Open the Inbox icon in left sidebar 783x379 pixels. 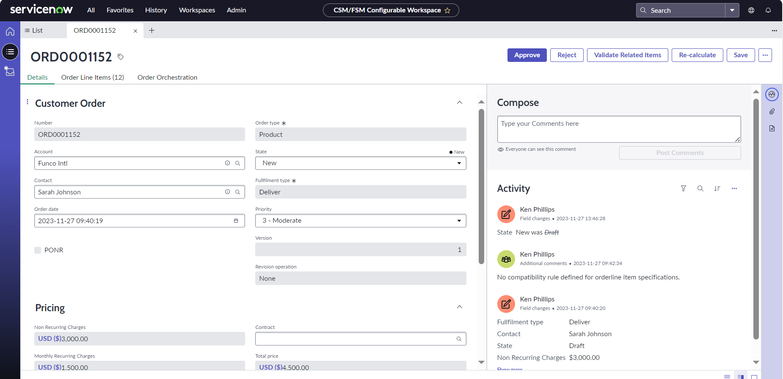click(x=10, y=71)
